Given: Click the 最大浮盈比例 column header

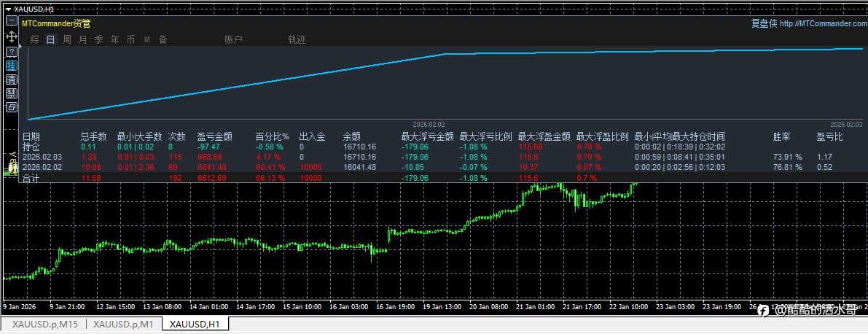Looking at the screenshot, I should tap(602, 136).
